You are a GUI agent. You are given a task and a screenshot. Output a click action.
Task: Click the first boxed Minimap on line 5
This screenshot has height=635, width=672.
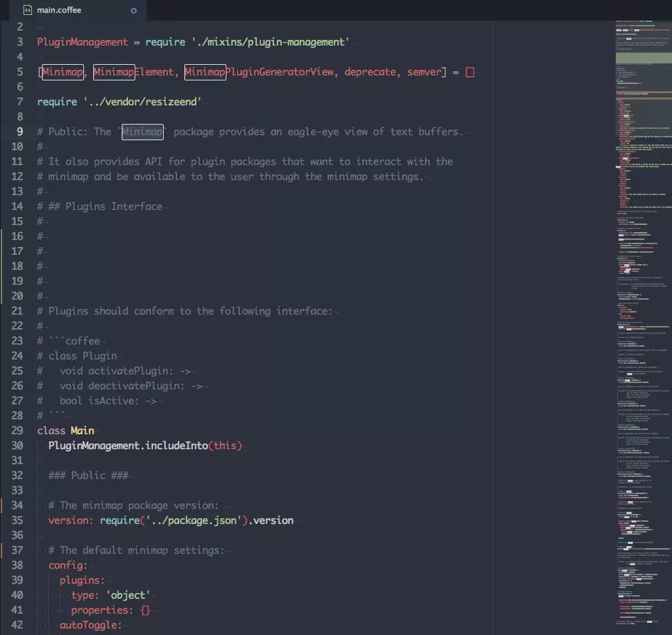[63, 72]
